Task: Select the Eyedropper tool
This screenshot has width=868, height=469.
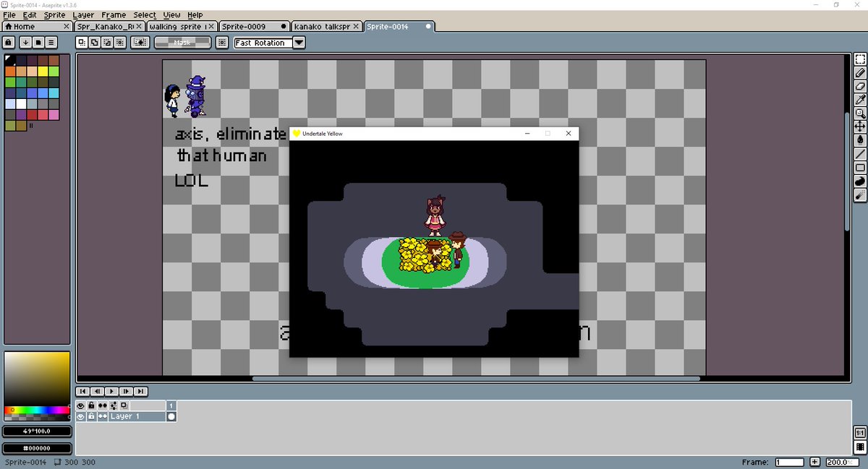Action: tap(860, 100)
